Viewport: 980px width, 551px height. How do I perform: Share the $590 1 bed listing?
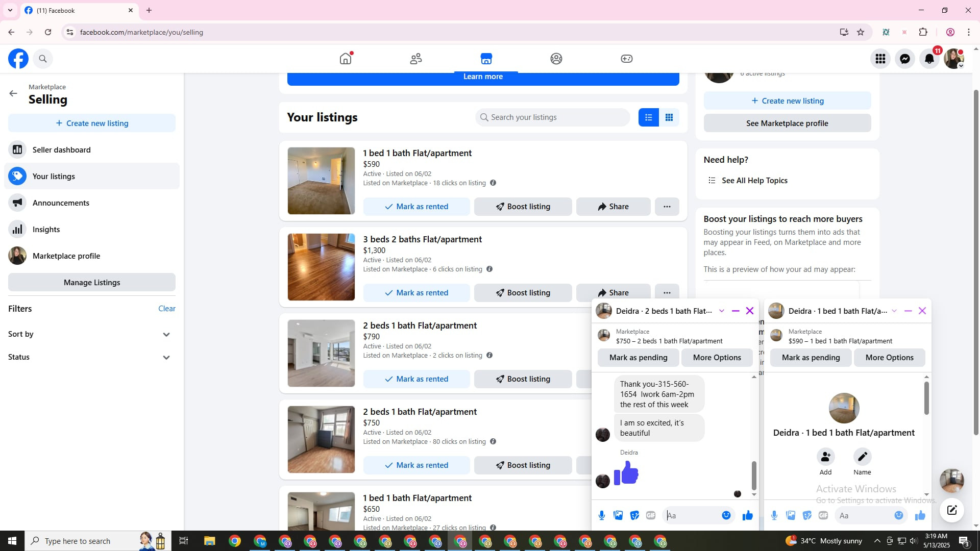(x=614, y=207)
